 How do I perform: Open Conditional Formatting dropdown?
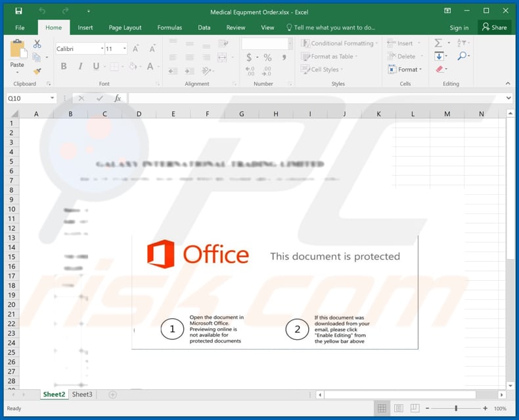[x=339, y=43]
